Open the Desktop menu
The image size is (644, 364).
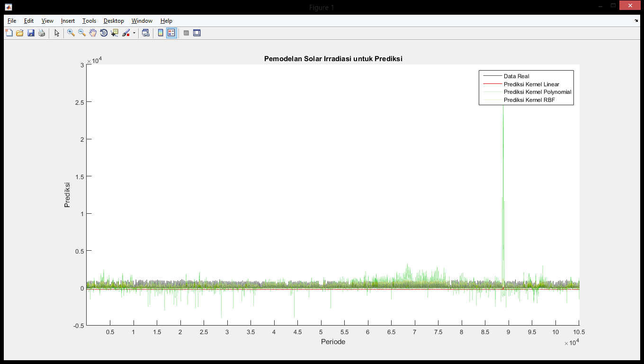(x=114, y=21)
